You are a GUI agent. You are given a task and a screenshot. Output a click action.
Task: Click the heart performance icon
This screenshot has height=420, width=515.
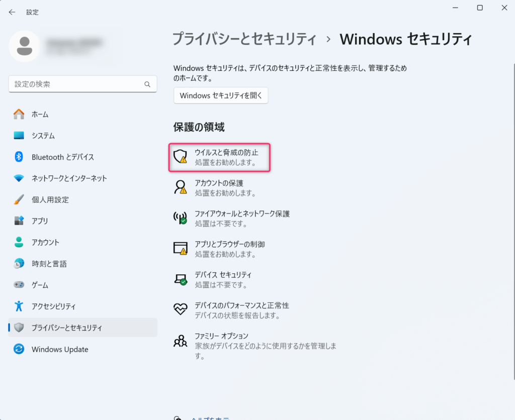pyautogui.click(x=181, y=309)
